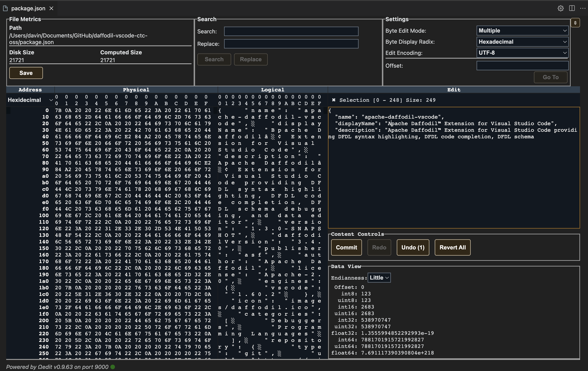
Task: Click the Disk Size value 21721
Action: coord(17,60)
